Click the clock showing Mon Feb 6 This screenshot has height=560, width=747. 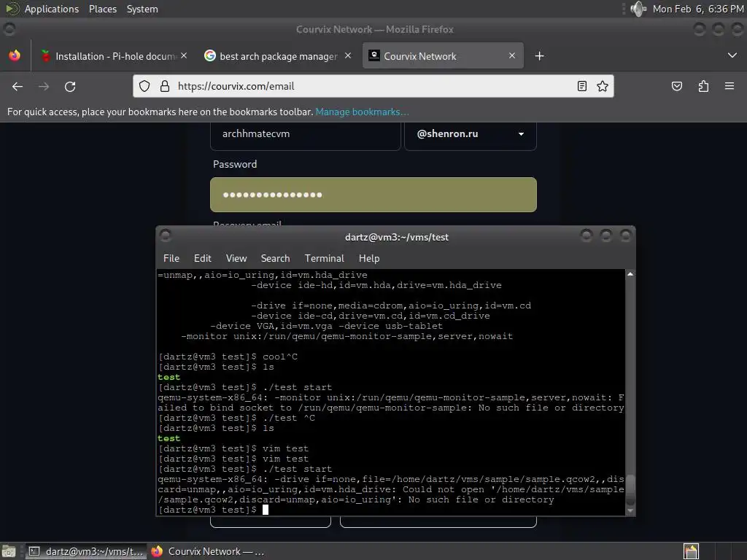click(698, 9)
